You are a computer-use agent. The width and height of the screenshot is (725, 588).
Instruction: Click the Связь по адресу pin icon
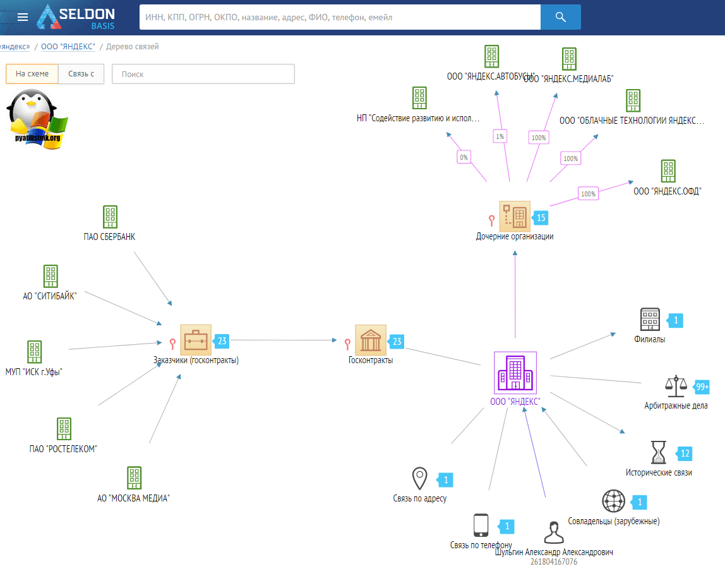click(x=419, y=479)
